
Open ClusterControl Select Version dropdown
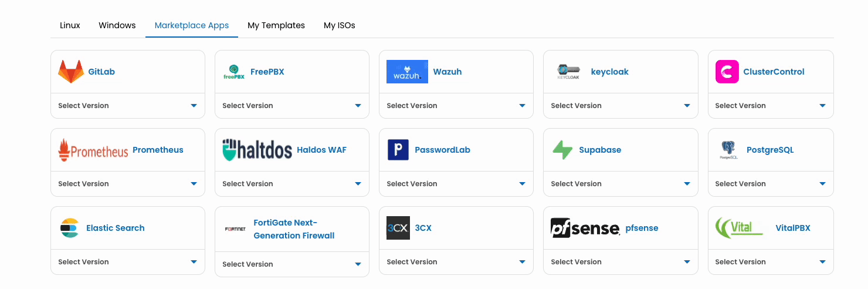click(x=771, y=106)
